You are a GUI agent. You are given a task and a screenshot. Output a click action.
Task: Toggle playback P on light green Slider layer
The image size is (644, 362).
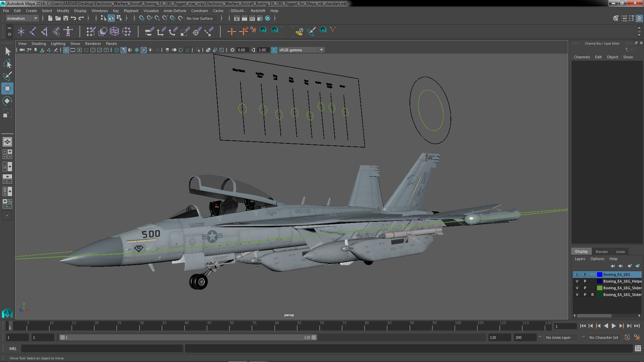[585, 288]
